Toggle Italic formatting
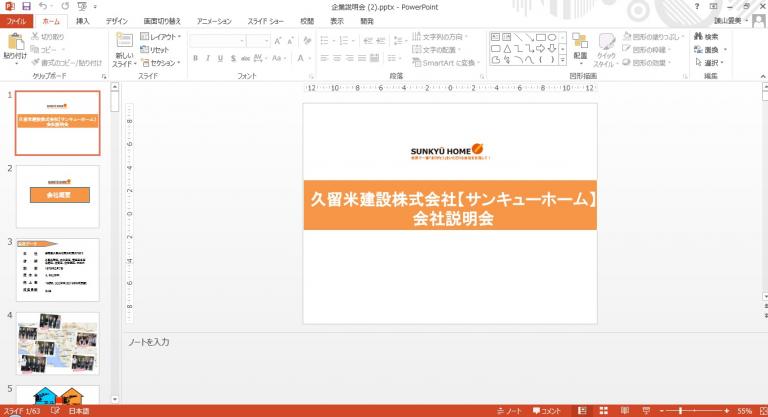Viewport: 768px width, 417px height. pyautogui.click(x=208, y=58)
